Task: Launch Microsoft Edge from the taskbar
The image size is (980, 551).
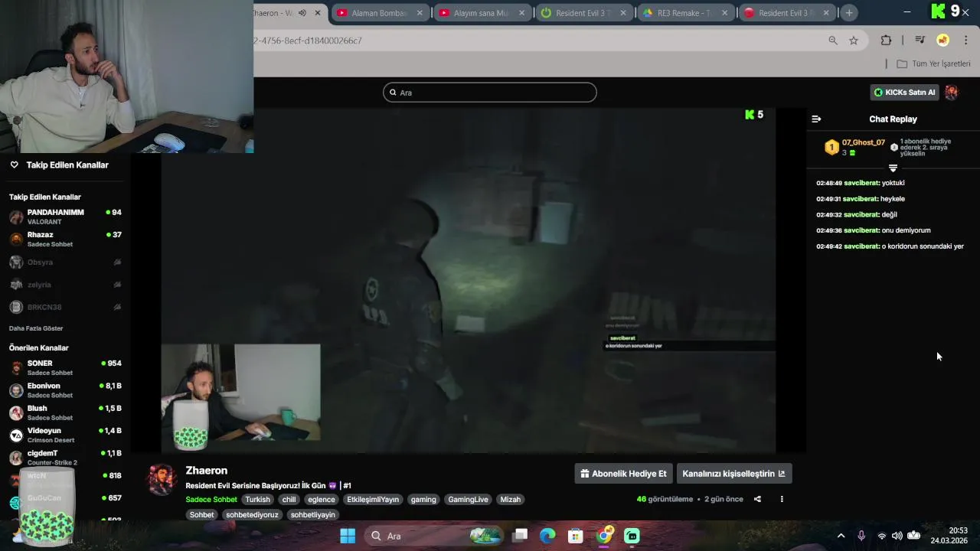Action: tap(547, 536)
